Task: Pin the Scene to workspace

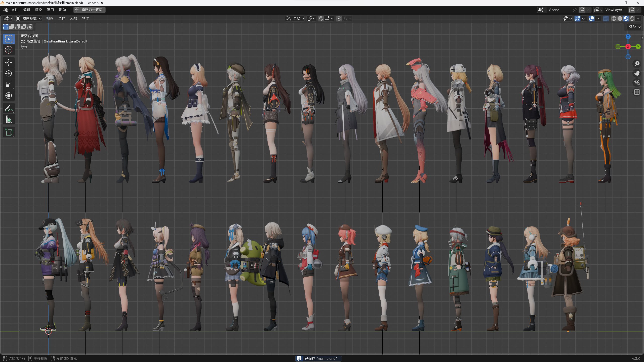Action: tap(575, 10)
